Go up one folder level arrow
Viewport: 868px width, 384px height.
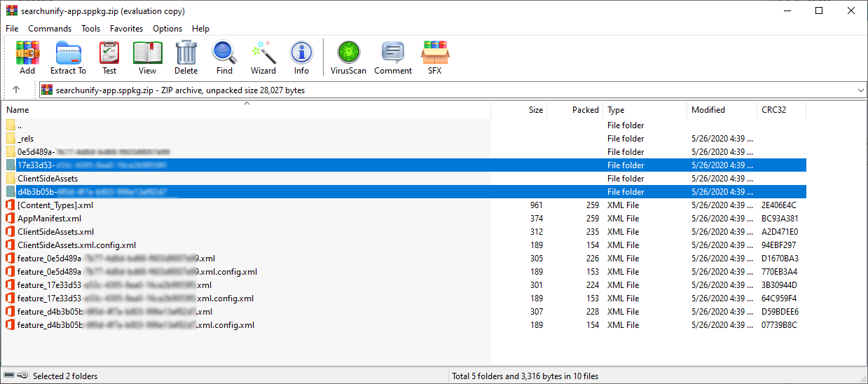click(16, 90)
